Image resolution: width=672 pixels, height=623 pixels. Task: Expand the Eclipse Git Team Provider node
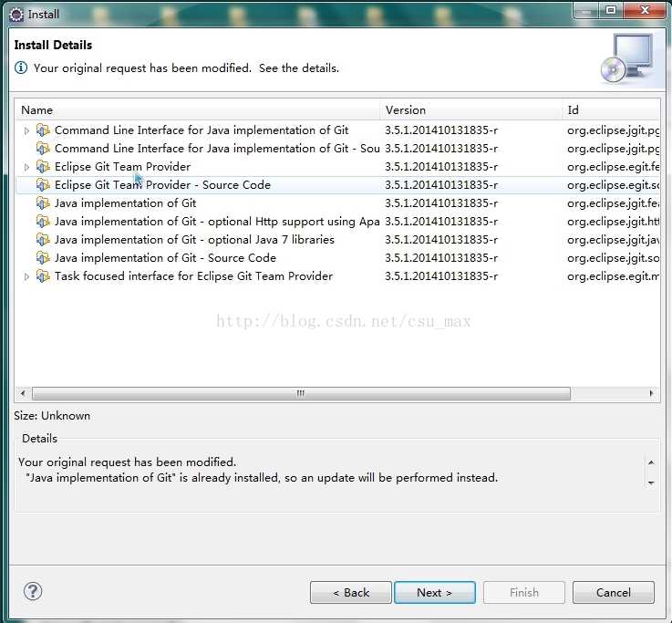tap(26, 167)
